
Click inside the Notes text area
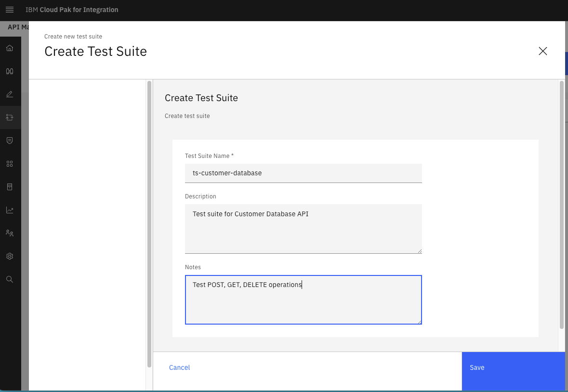coord(303,300)
